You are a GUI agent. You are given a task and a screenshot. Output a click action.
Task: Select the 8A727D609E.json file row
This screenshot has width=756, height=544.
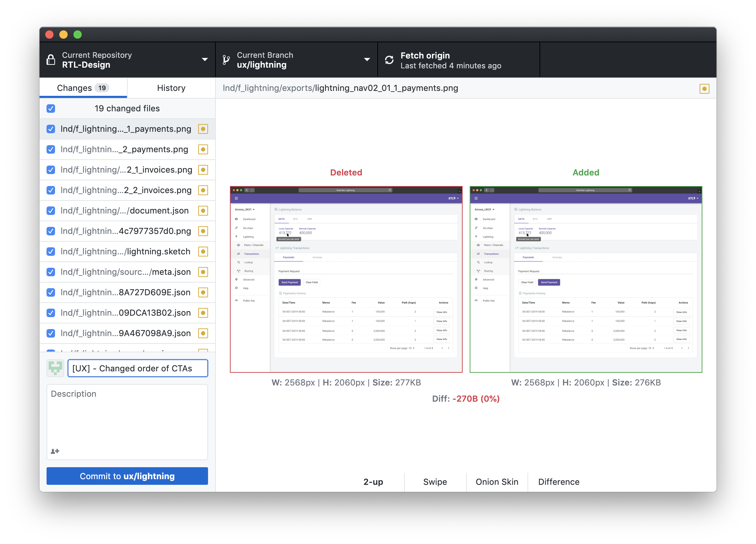coord(127,292)
